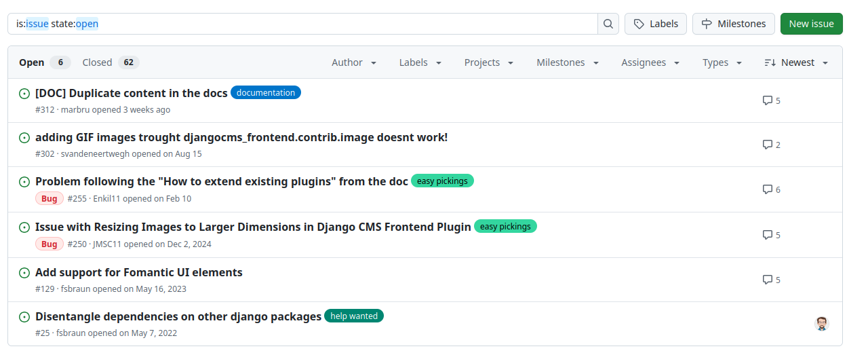Screen dimensions: 868x353
Task: Open 6 comments on extend plugins issue
Action: click(x=772, y=189)
